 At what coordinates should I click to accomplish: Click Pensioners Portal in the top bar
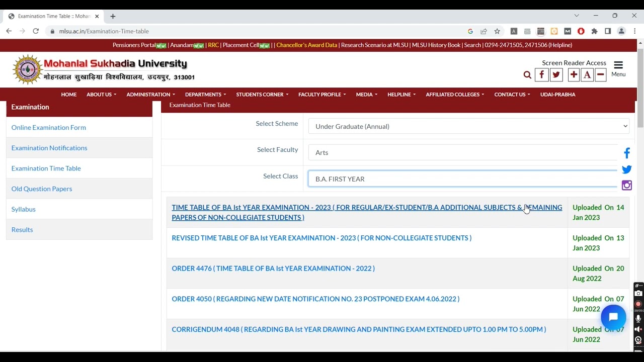tap(134, 45)
